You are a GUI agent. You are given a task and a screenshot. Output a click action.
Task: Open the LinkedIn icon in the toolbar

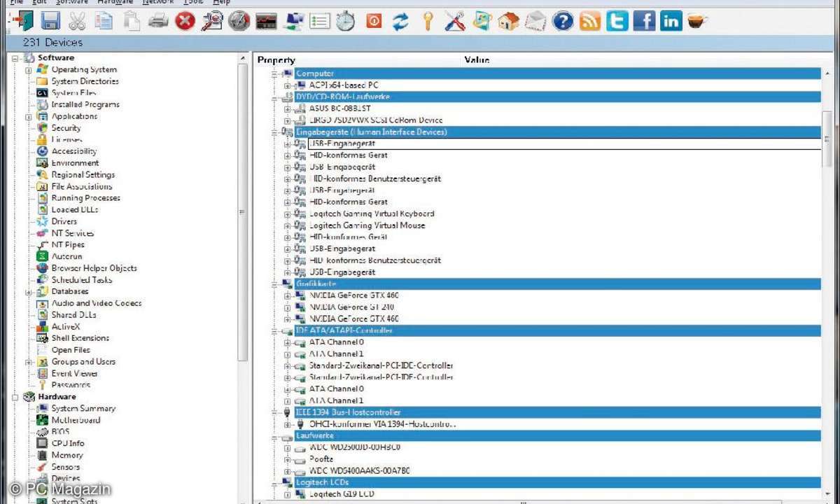pyautogui.click(x=671, y=21)
